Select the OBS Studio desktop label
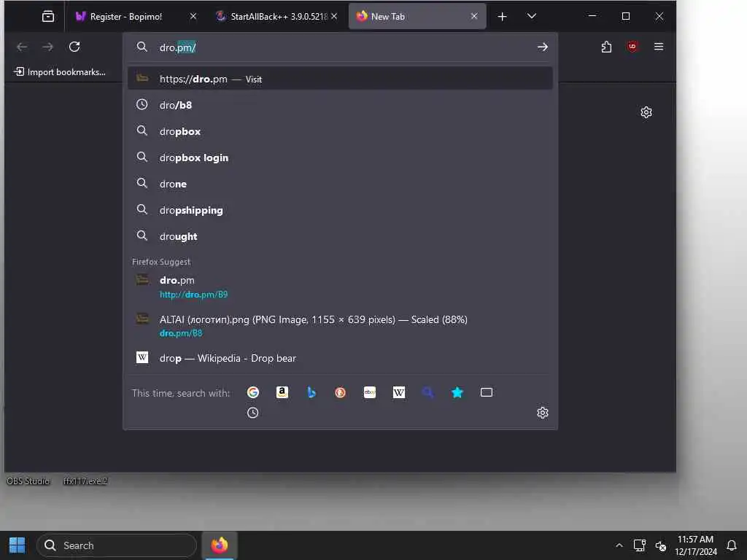 [x=28, y=481]
